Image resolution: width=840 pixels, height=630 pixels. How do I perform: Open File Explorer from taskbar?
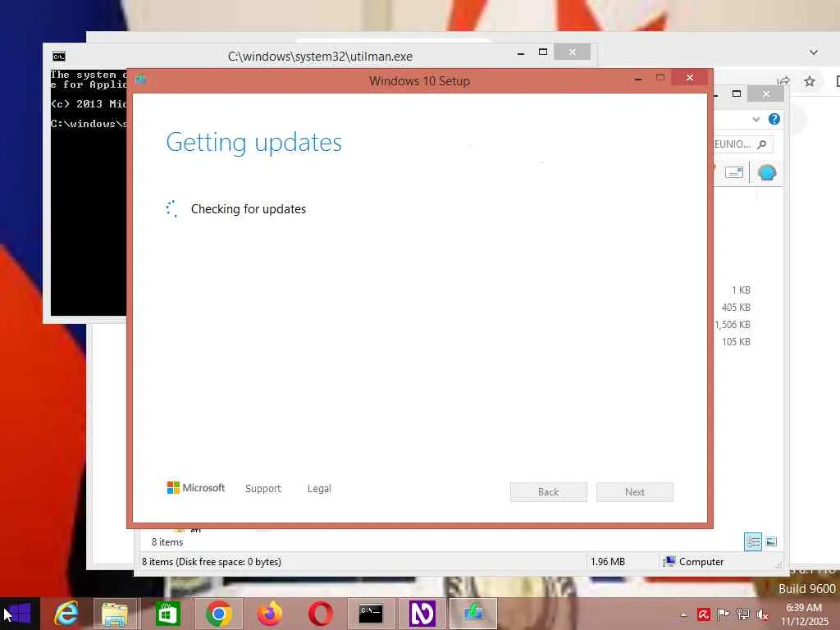(x=115, y=614)
